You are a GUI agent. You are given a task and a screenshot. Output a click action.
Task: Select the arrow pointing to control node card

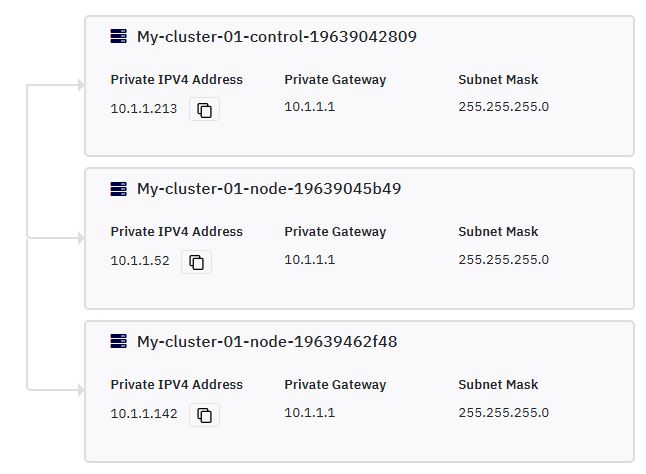point(81,85)
